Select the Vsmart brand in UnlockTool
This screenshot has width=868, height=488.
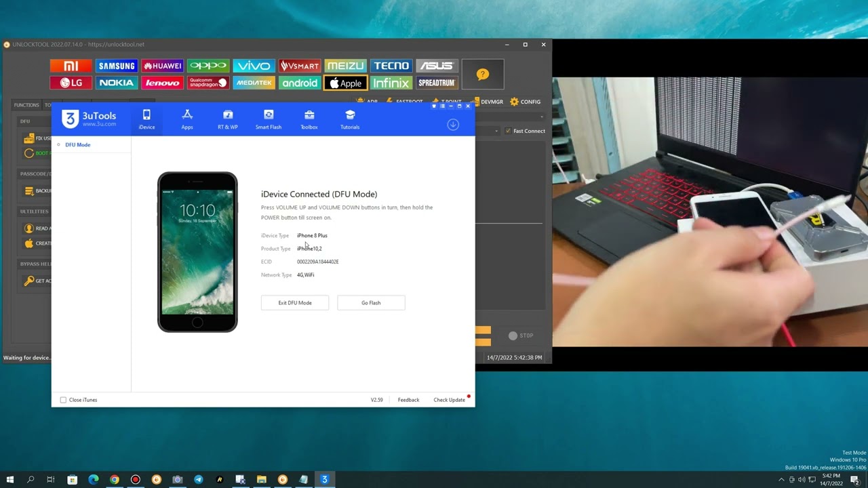tap(300, 66)
